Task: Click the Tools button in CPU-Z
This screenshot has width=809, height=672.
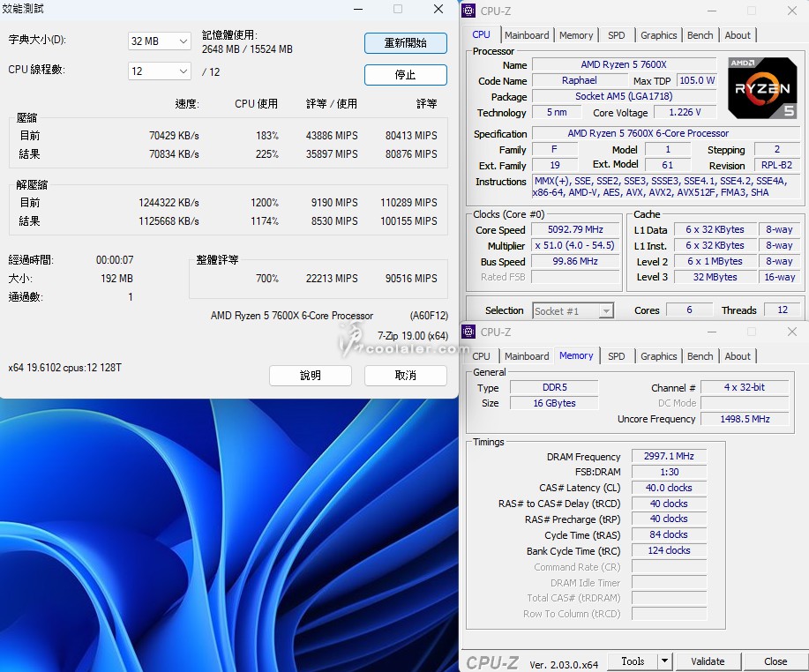Action: pyautogui.click(x=633, y=661)
